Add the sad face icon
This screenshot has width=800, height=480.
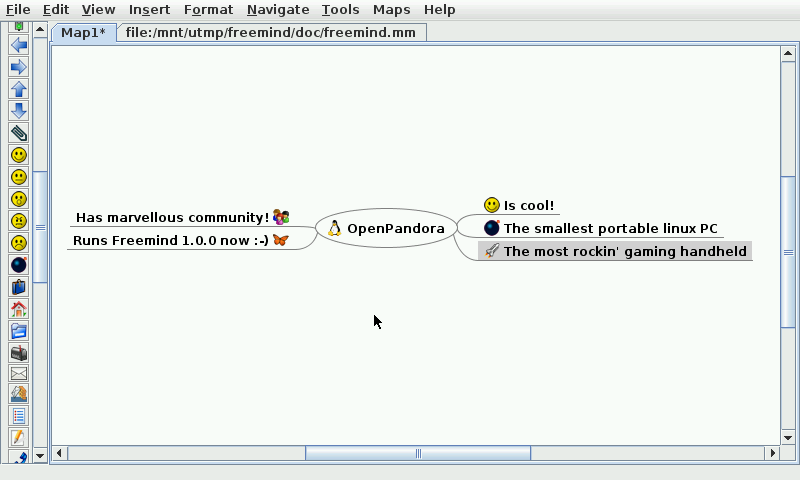tap(19, 243)
